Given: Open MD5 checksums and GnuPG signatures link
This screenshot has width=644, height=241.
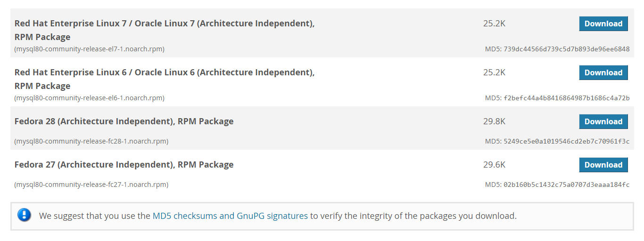Looking at the screenshot, I should click(x=230, y=216).
